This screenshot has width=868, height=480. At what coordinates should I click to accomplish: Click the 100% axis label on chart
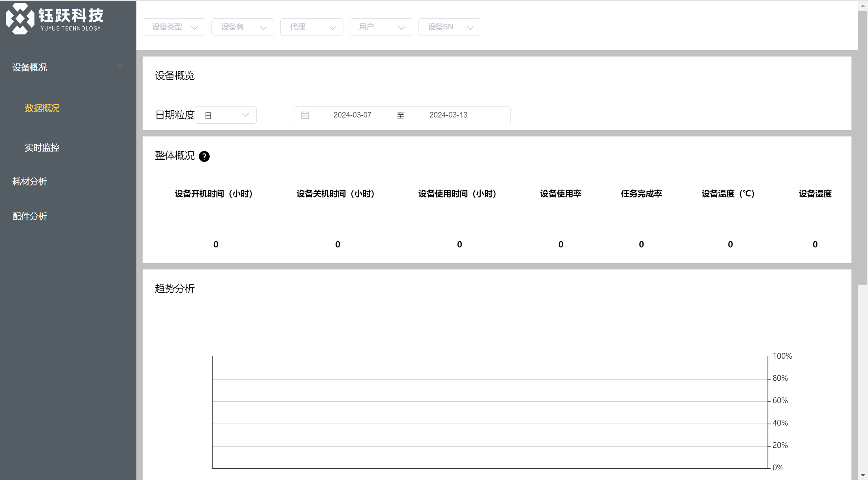pos(782,356)
